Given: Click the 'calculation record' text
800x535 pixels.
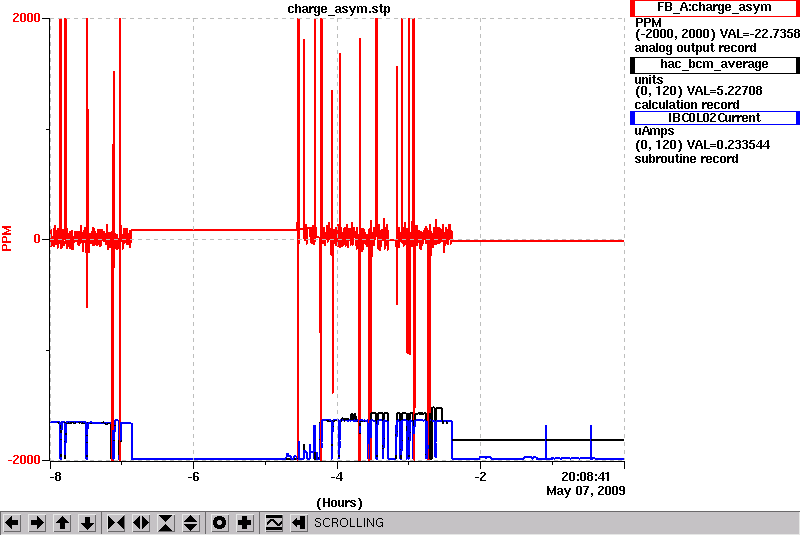Looking at the screenshot, I should tap(687, 105).
